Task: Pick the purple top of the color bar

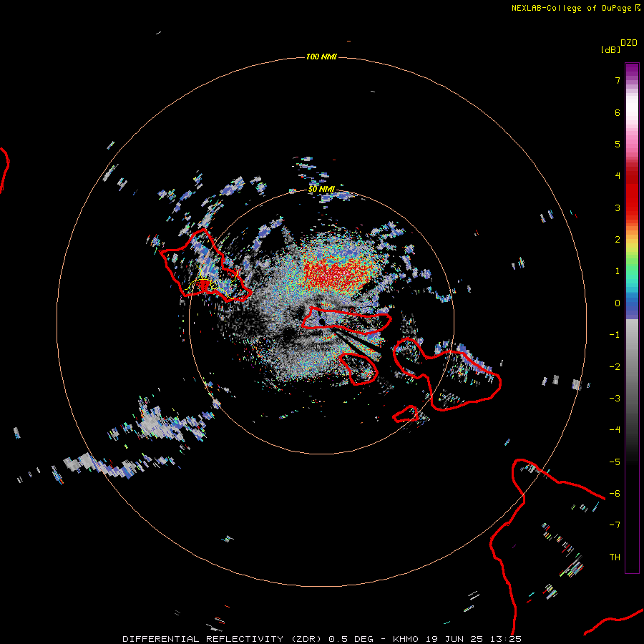Action: click(x=632, y=70)
